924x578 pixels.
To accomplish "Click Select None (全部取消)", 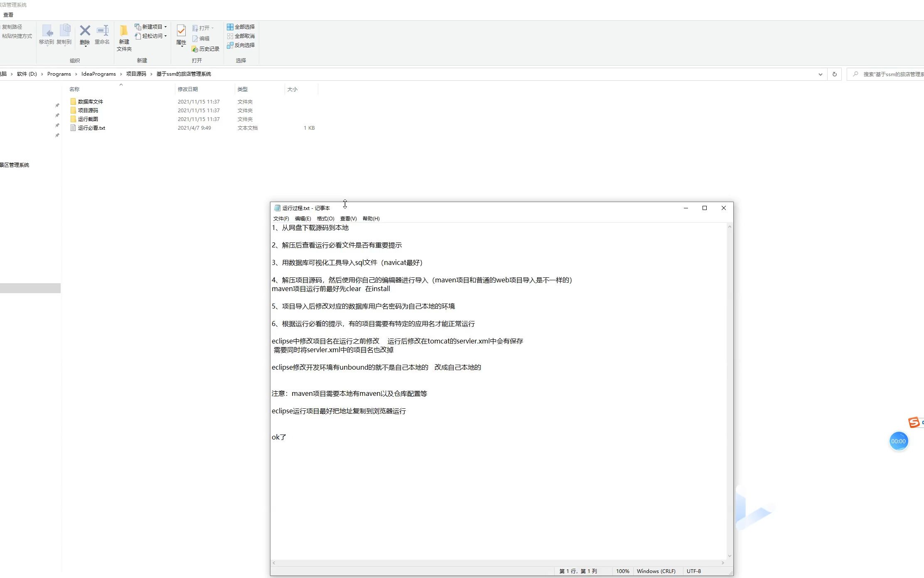I will tap(241, 36).
